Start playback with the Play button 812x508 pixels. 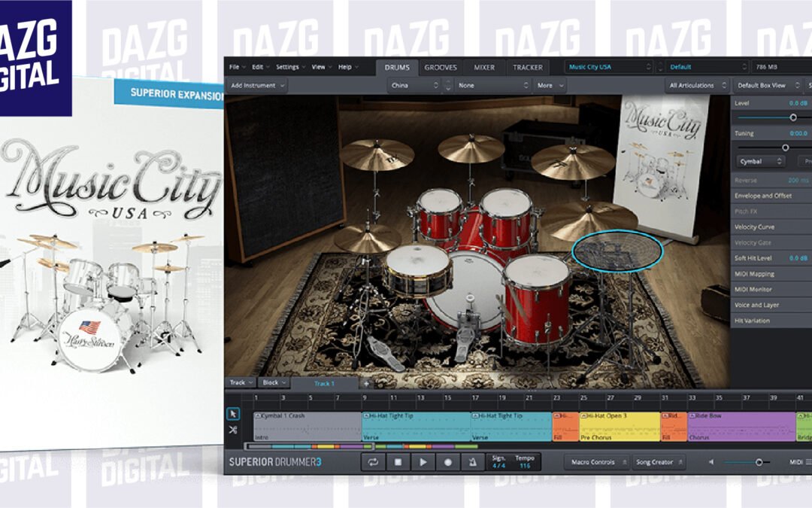click(423, 462)
